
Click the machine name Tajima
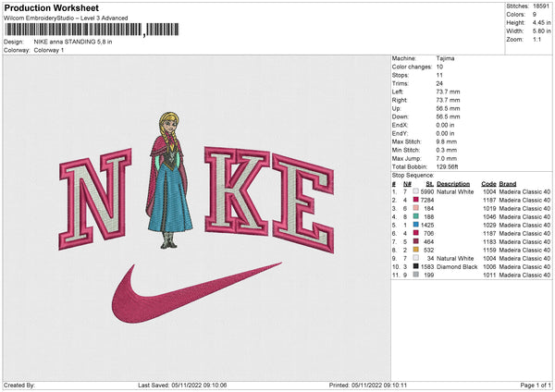pos(445,58)
